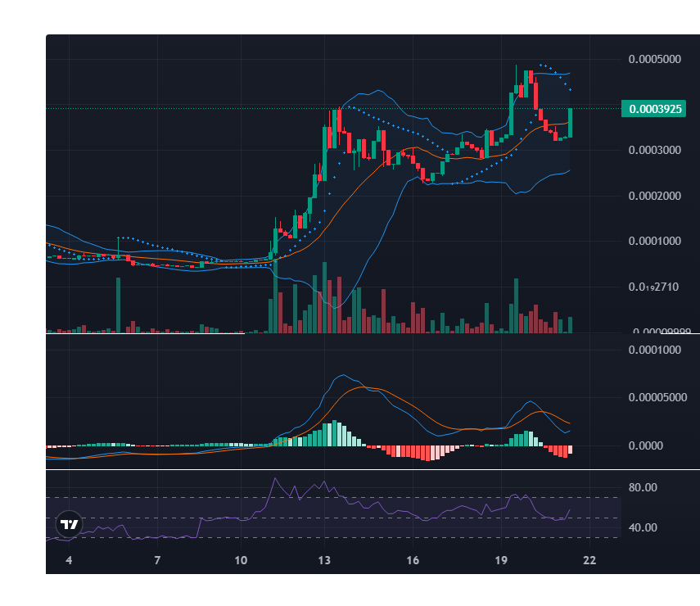The height and width of the screenshot is (606, 700).
Task: Click date label 4 on time axis
Action: pos(69,560)
